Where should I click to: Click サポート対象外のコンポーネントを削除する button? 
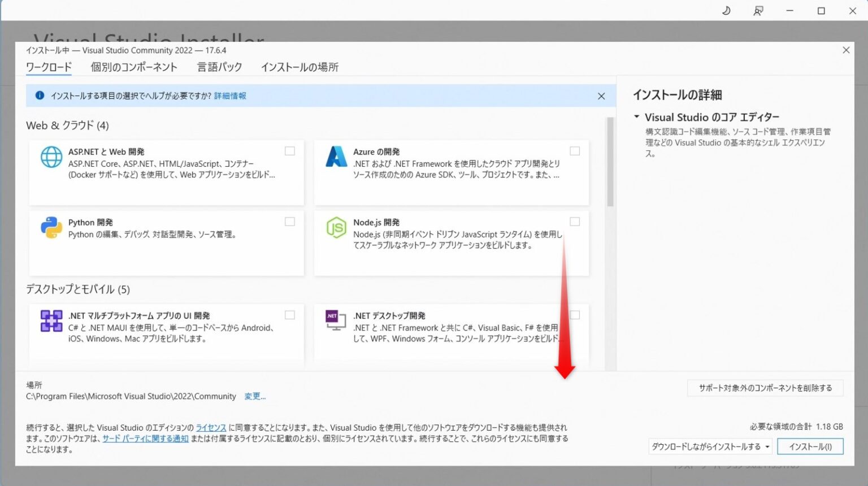pos(765,388)
